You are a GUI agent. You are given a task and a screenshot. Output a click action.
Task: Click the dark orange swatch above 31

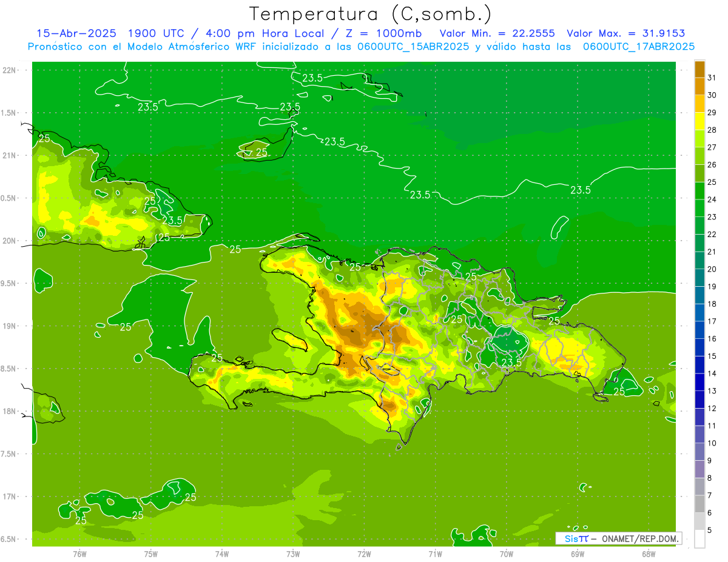699,70
